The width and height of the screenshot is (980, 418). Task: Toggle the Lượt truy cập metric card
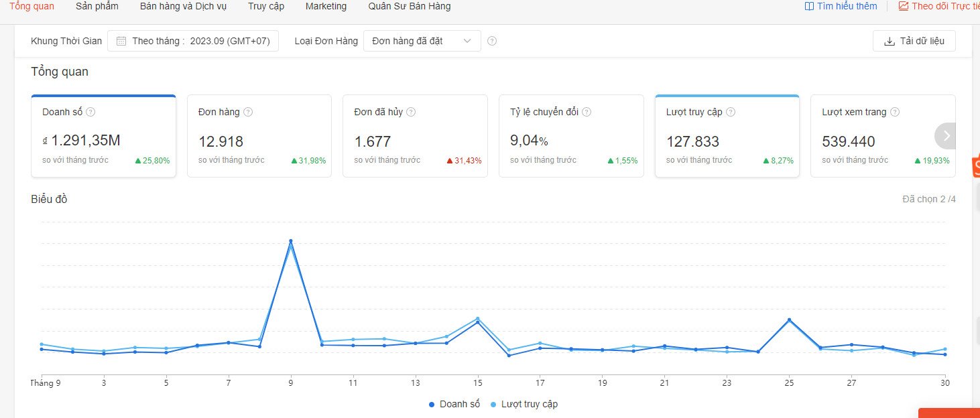tap(727, 137)
